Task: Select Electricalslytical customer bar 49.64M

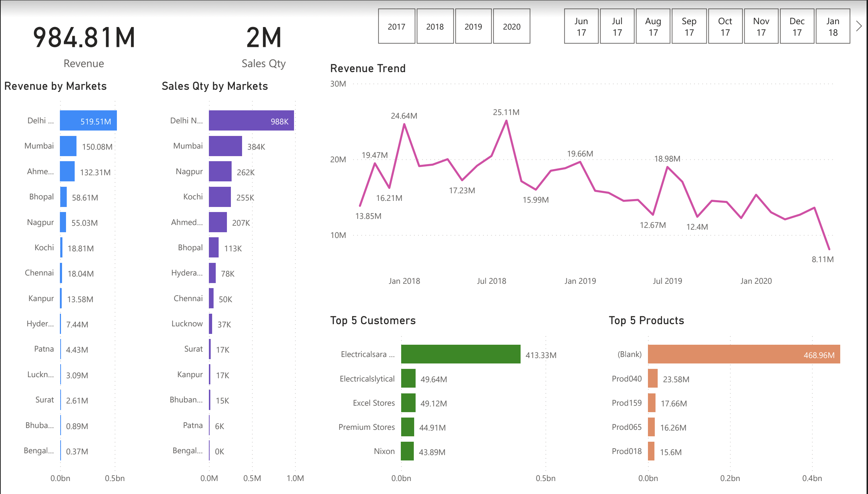Action: [408, 378]
